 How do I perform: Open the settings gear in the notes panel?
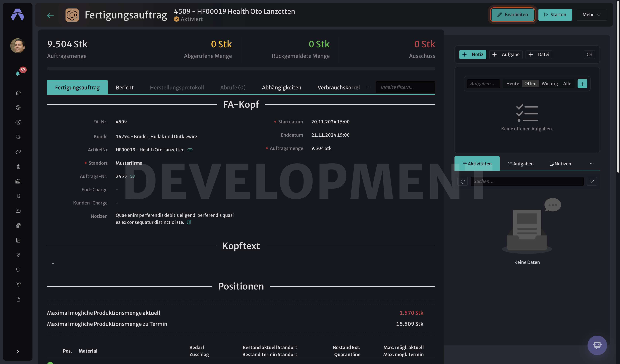coord(590,55)
